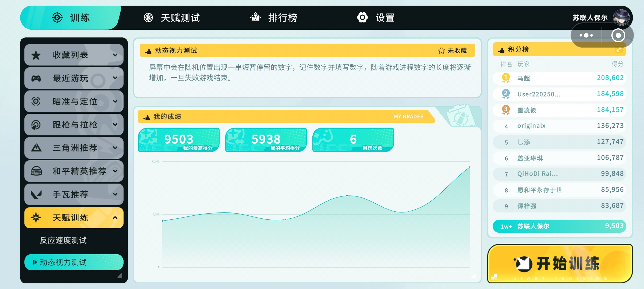Select player 盖亚琳琳 in leaderboard
The image size is (644, 289).
click(x=559, y=158)
